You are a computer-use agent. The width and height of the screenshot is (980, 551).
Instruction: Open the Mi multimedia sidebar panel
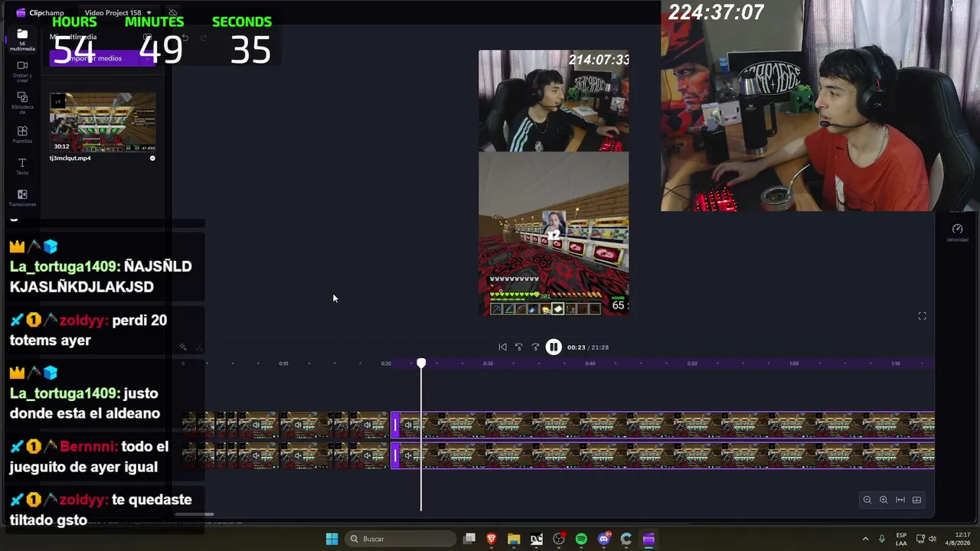point(22,39)
